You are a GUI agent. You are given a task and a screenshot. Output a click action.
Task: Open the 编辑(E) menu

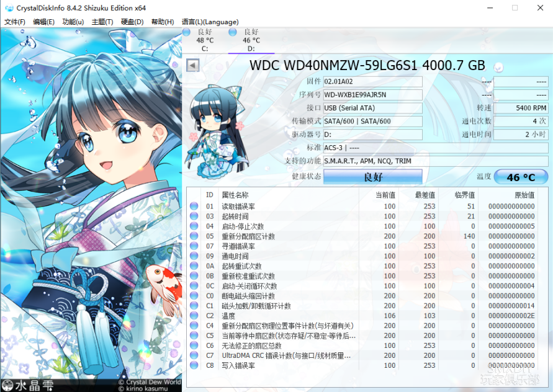(43, 22)
